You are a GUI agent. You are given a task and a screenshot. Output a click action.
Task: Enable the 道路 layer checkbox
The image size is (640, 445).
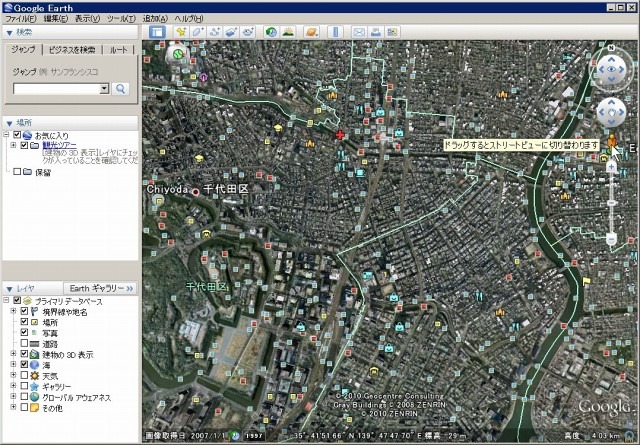(x=24, y=343)
